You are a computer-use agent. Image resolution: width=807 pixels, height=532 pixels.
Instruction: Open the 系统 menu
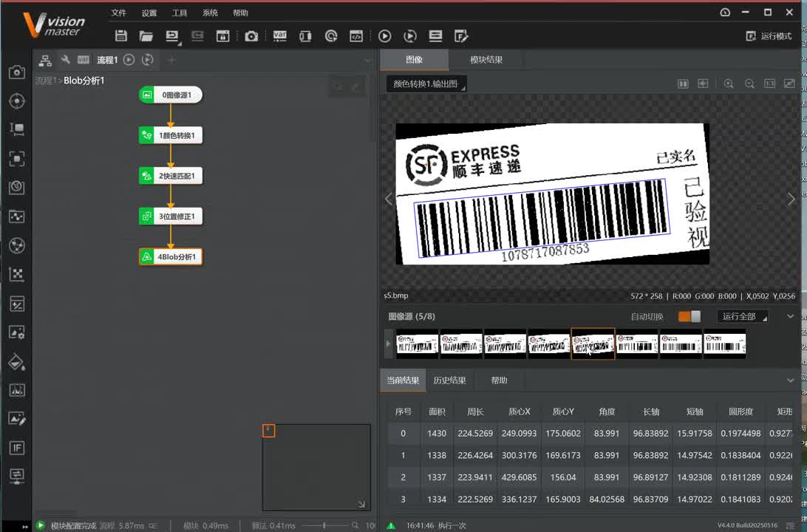pyautogui.click(x=210, y=13)
